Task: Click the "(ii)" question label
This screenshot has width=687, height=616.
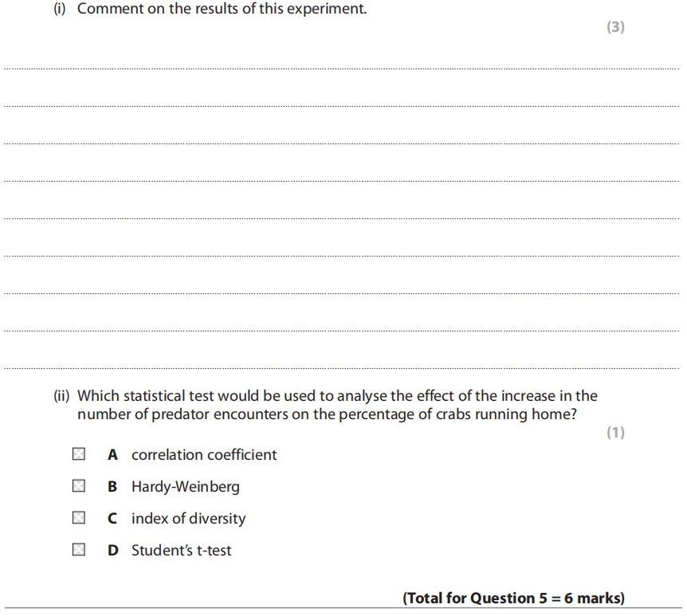Action: [x=62, y=396]
